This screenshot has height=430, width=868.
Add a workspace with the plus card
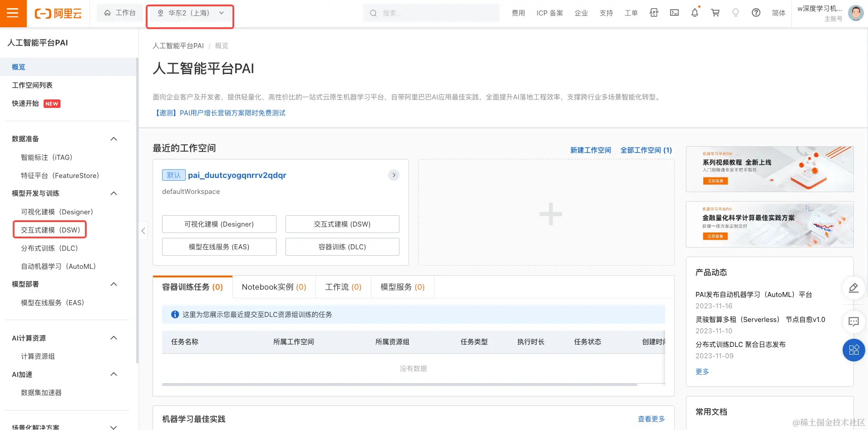click(x=546, y=212)
